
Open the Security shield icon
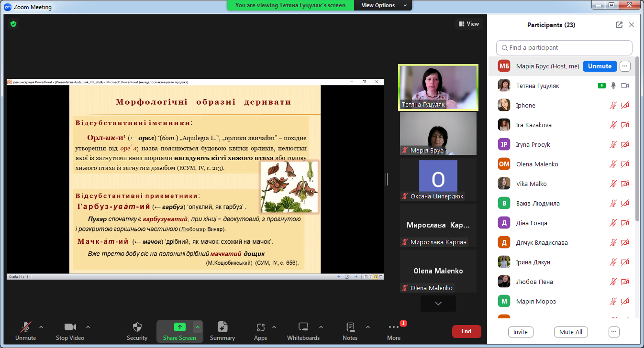pyautogui.click(x=137, y=327)
